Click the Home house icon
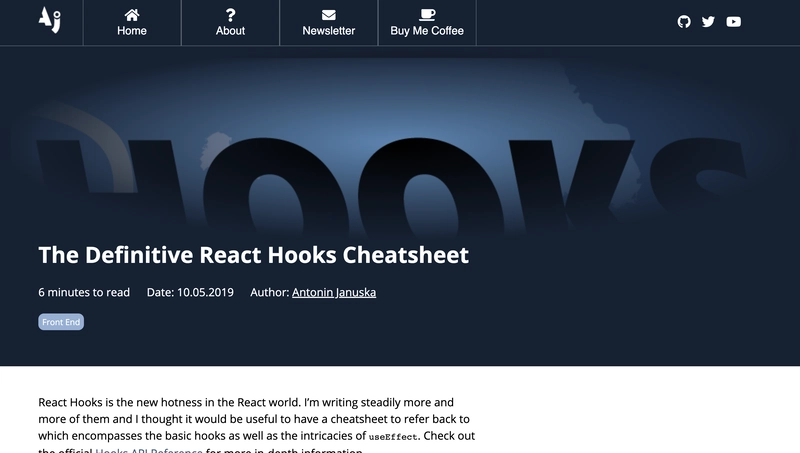This screenshot has width=800, height=453. point(132,15)
